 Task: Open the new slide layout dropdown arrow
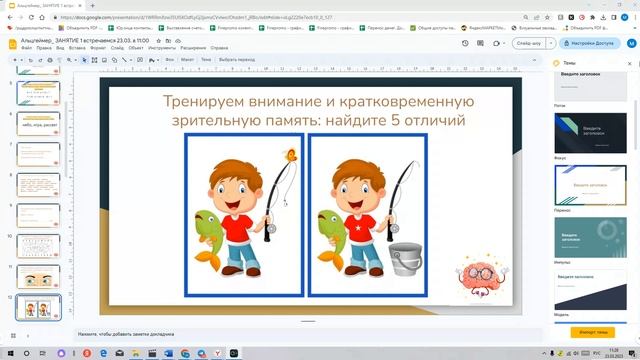click(22, 60)
